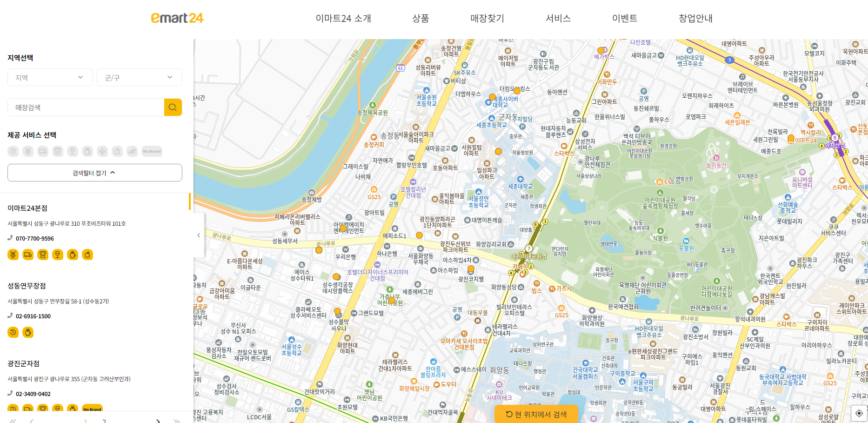
Task: Select the 이마트24본점 store entry
Action: [x=27, y=208]
